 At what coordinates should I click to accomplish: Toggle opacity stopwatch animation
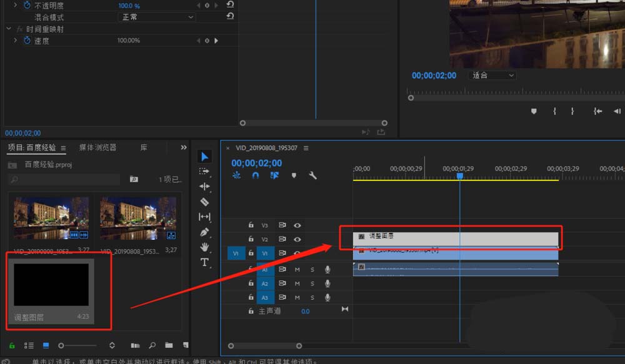click(x=27, y=5)
